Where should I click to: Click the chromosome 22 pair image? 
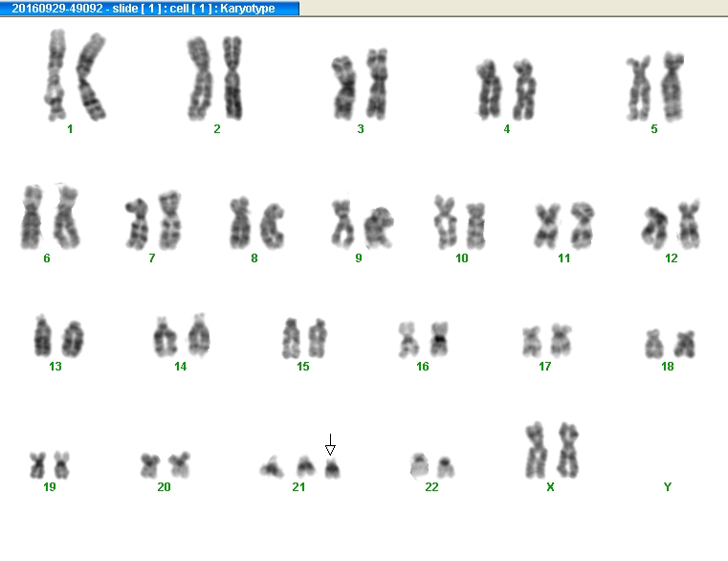click(432, 466)
